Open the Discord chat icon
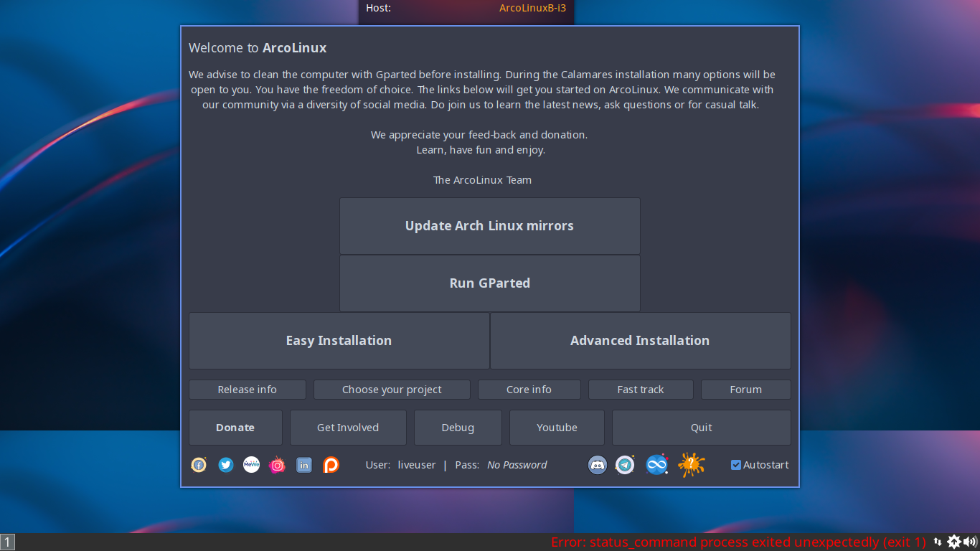This screenshot has height=551, width=980. [x=598, y=465]
